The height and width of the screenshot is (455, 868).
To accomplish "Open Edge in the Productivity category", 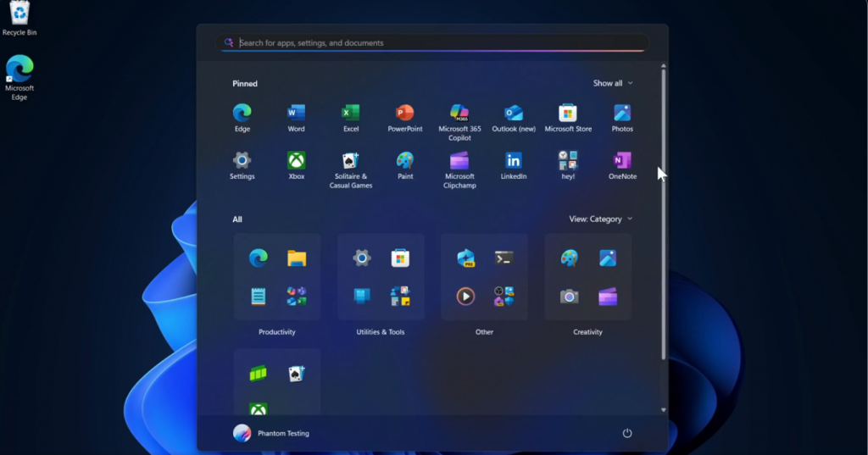I will tap(258, 258).
